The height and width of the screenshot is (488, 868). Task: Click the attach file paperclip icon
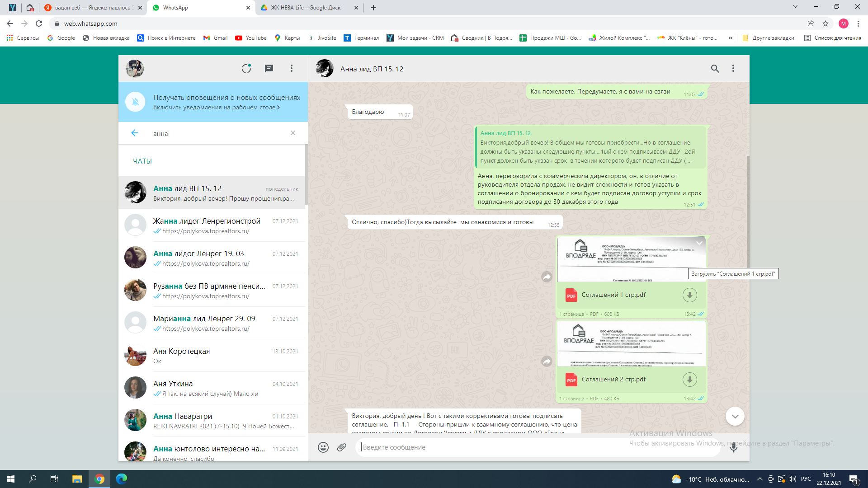pos(342,447)
